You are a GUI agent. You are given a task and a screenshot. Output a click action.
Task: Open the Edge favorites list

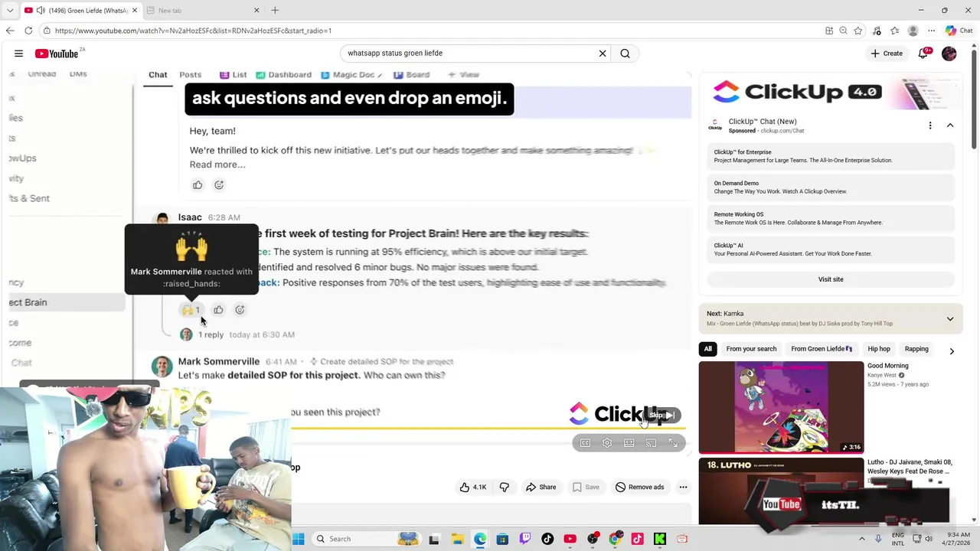pyautogui.click(x=894, y=31)
